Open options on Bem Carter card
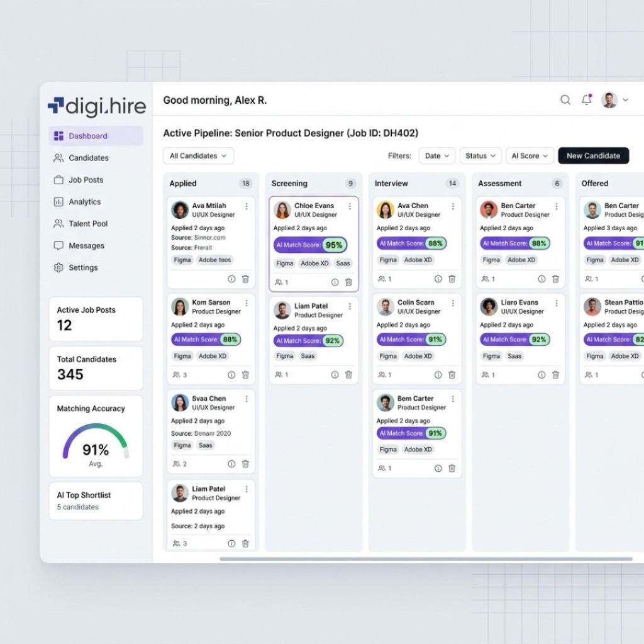Image resolution: width=644 pixels, height=644 pixels. [x=453, y=399]
